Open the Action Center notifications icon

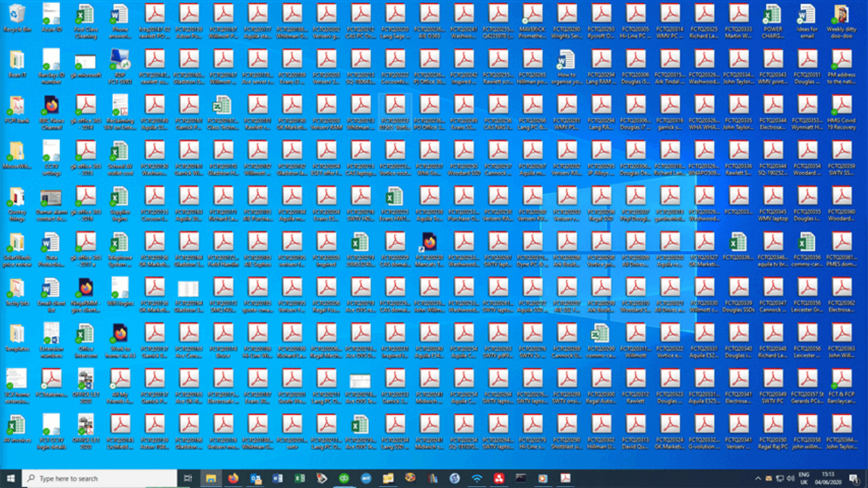click(854, 478)
